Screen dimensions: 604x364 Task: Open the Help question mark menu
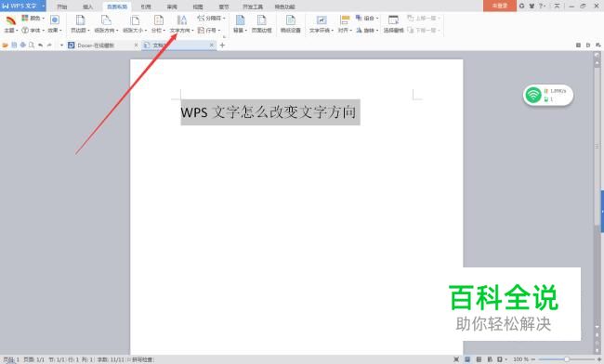[542, 6]
